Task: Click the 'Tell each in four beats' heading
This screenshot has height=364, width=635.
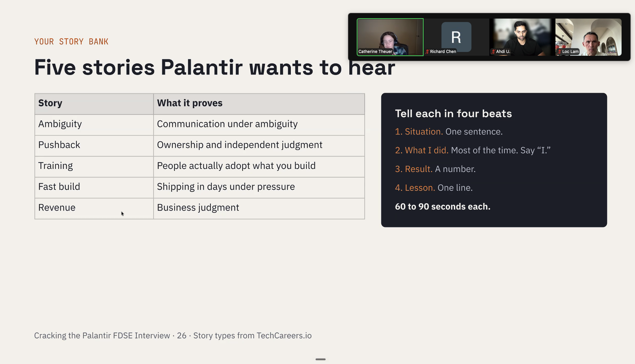Action: pos(453,114)
